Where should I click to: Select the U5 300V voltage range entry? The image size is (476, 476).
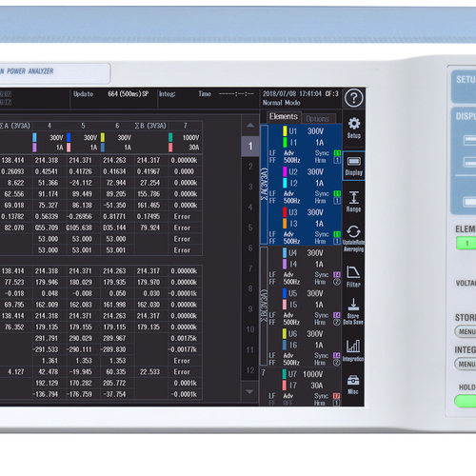click(304, 293)
